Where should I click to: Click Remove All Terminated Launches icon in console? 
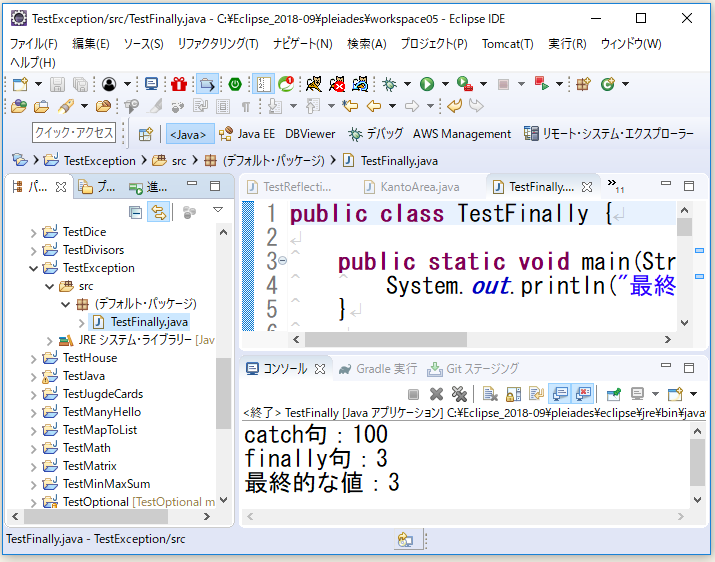(459, 394)
